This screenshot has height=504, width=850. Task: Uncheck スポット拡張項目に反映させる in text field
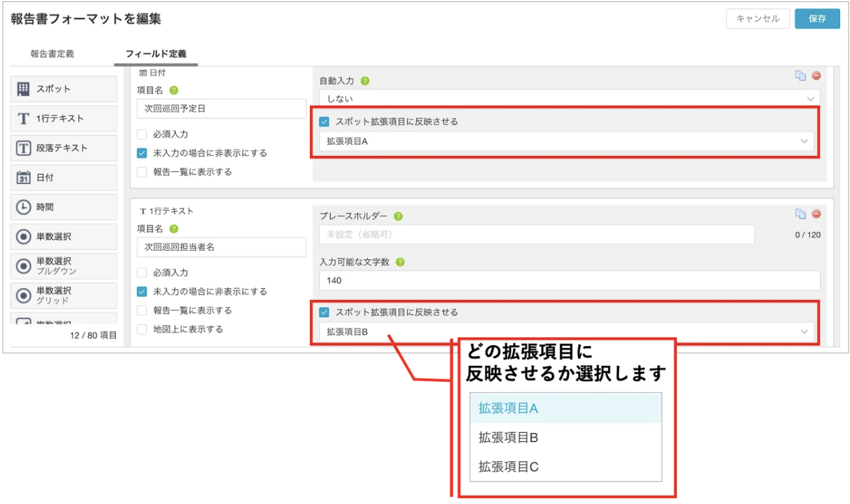[x=324, y=313]
